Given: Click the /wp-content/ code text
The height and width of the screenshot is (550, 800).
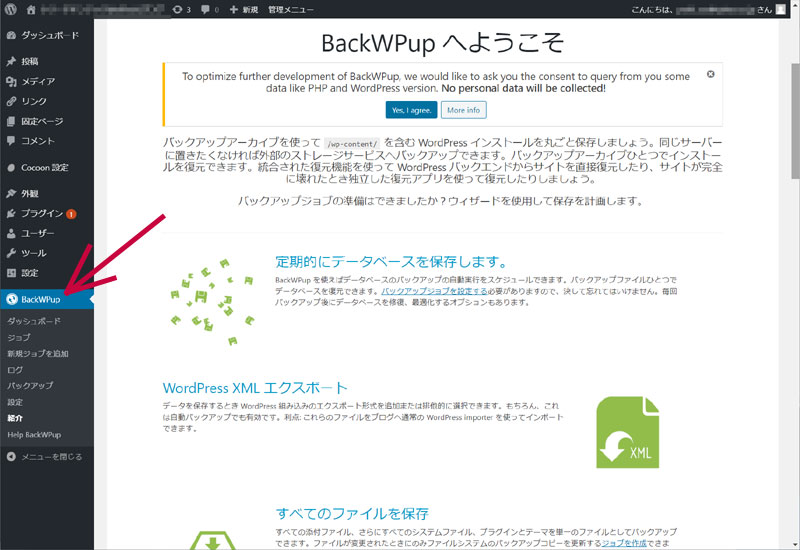Looking at the screenshot, I should pyautogui.click(x=352, y=144).
